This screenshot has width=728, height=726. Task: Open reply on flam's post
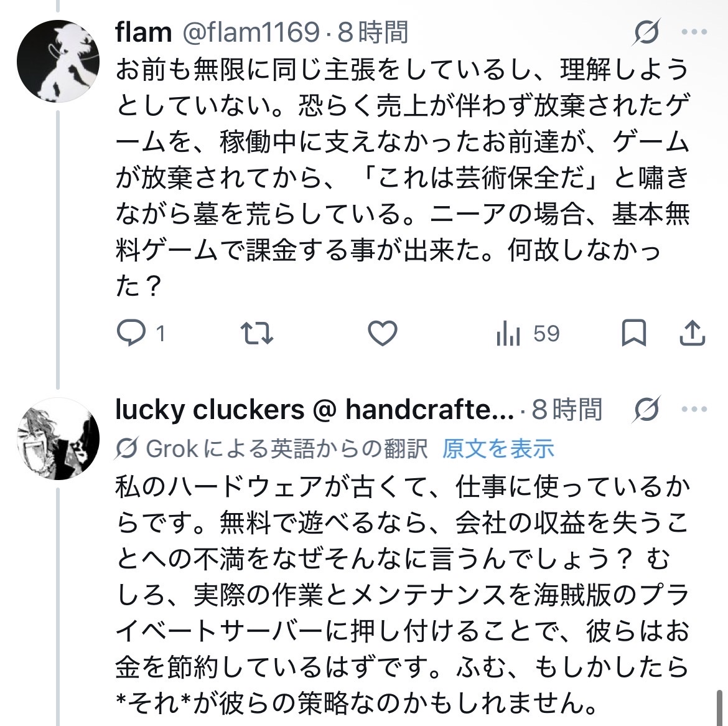pyautogui.click(x=132, y=334)
